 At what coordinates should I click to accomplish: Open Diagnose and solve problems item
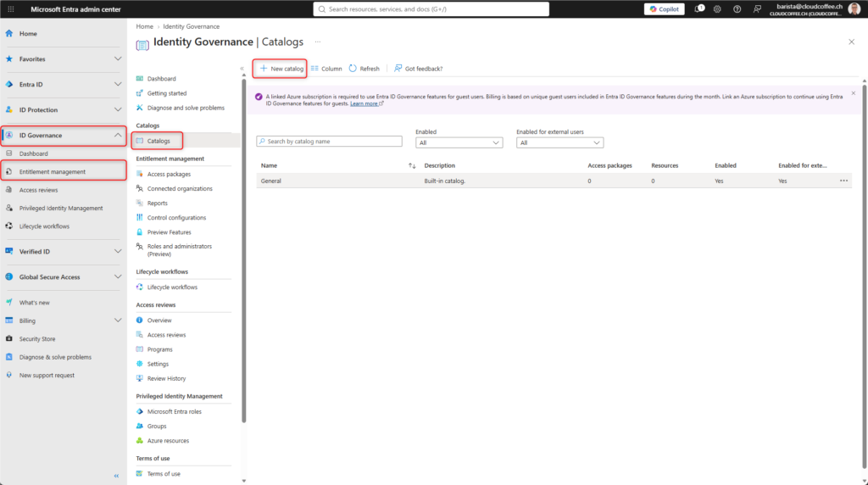click(x=186, y=108)
